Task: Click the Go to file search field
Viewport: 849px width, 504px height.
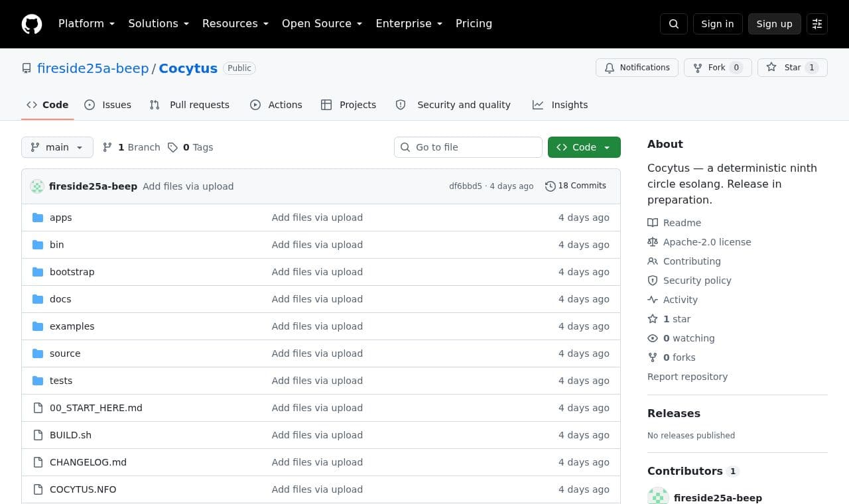Action: (468, 147)
